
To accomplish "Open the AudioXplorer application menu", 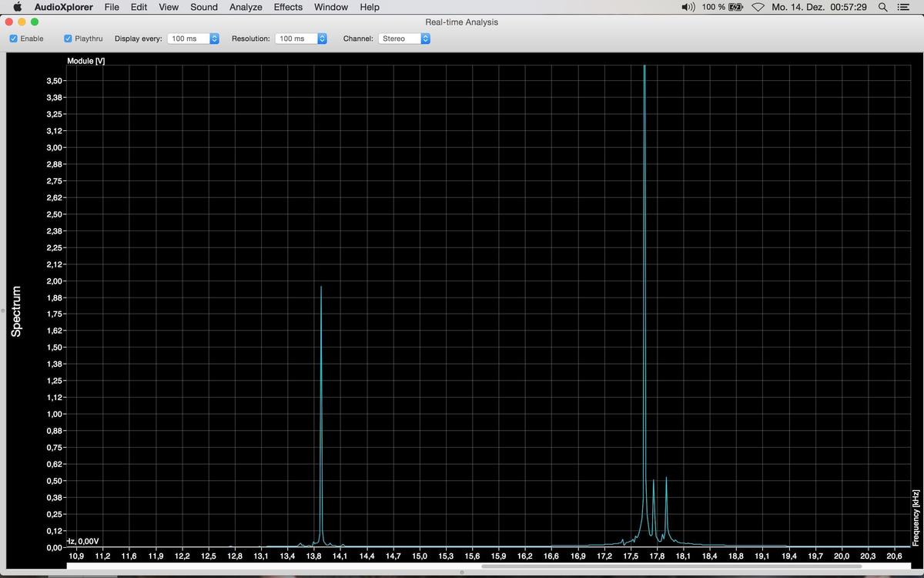I will [64, 7].
